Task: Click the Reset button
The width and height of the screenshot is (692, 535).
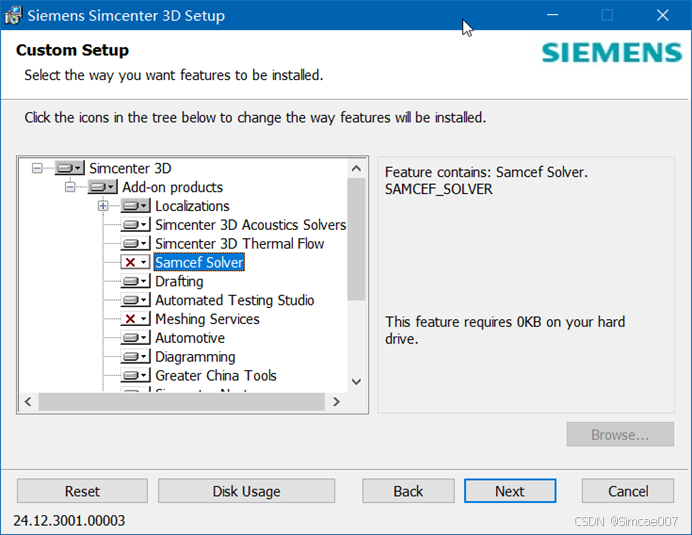Action: tap(83, 491)
